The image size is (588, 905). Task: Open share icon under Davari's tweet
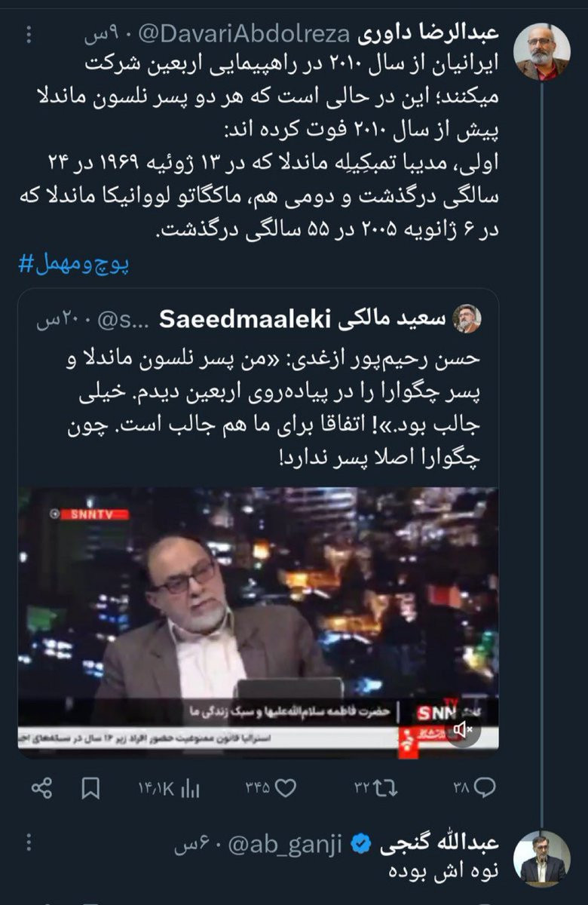41,788
